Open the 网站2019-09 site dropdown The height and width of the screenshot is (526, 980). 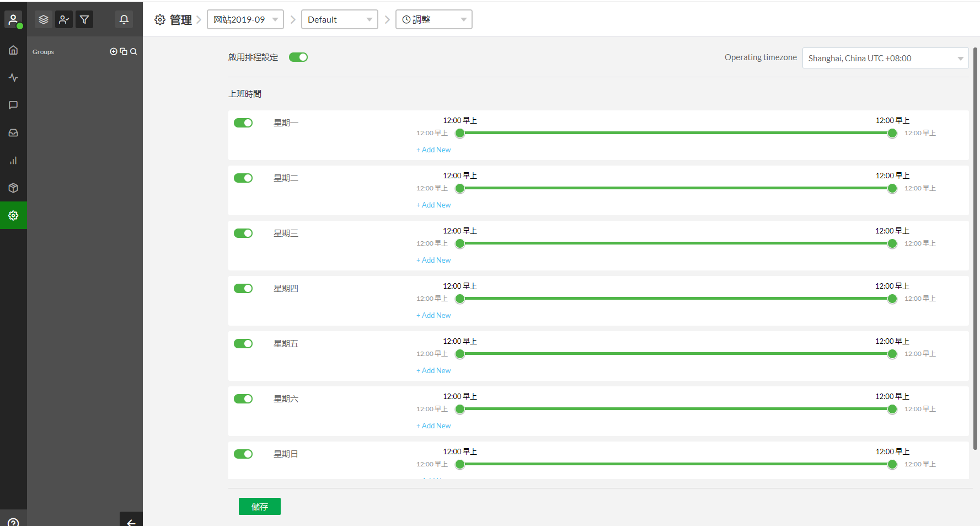245,20
